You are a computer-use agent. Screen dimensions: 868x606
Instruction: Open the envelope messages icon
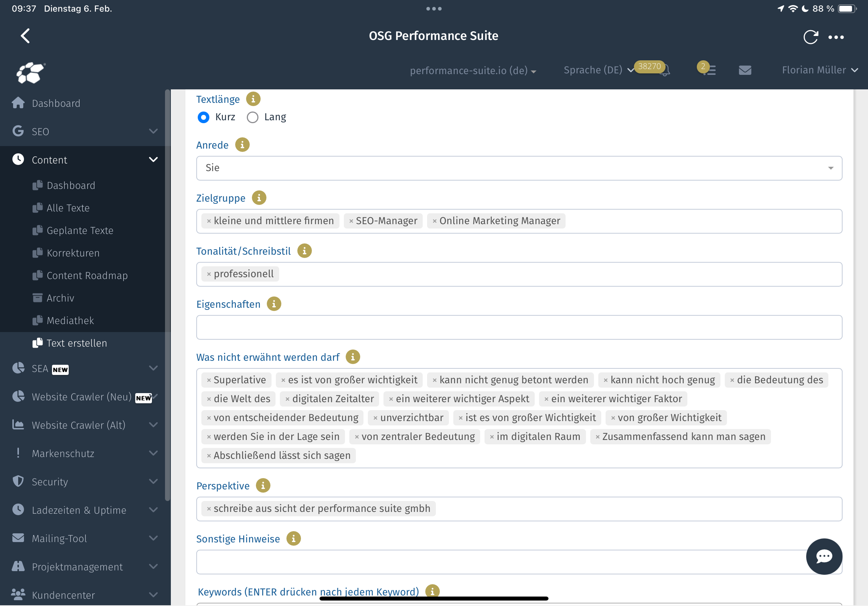745,70
